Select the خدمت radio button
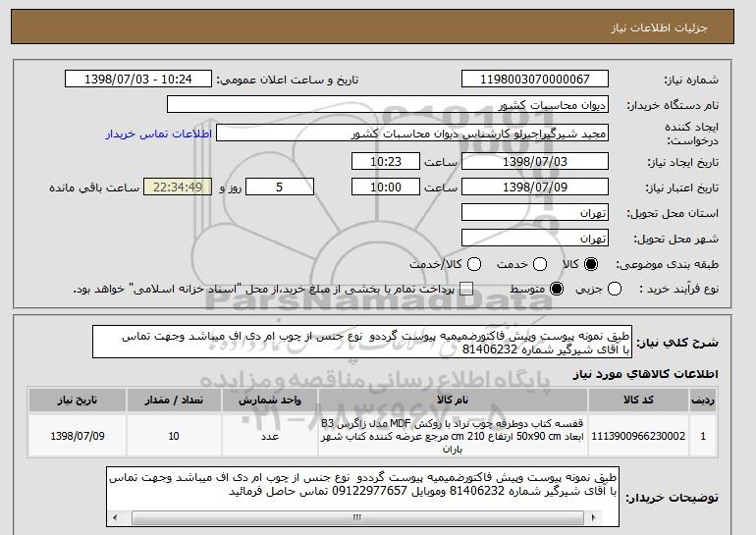 (x=540, y=264)
